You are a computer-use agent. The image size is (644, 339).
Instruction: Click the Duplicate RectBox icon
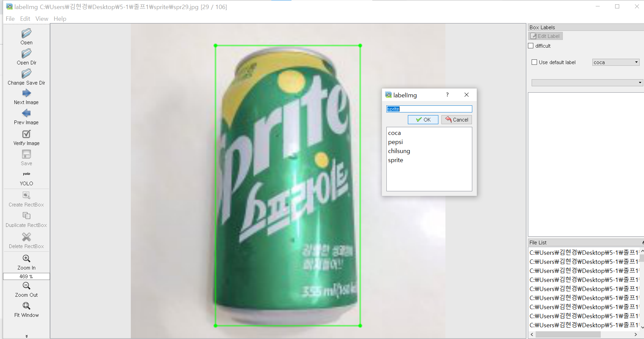coord(26,215)
